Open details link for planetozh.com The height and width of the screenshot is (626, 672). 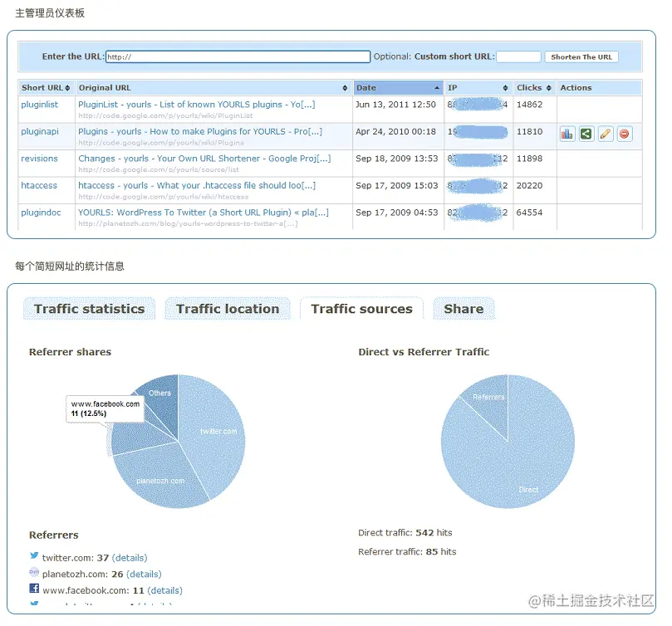[144, 575]
